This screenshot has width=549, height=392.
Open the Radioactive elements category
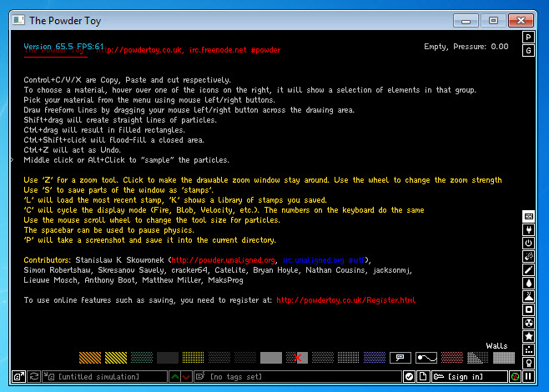tap(528, 323)
